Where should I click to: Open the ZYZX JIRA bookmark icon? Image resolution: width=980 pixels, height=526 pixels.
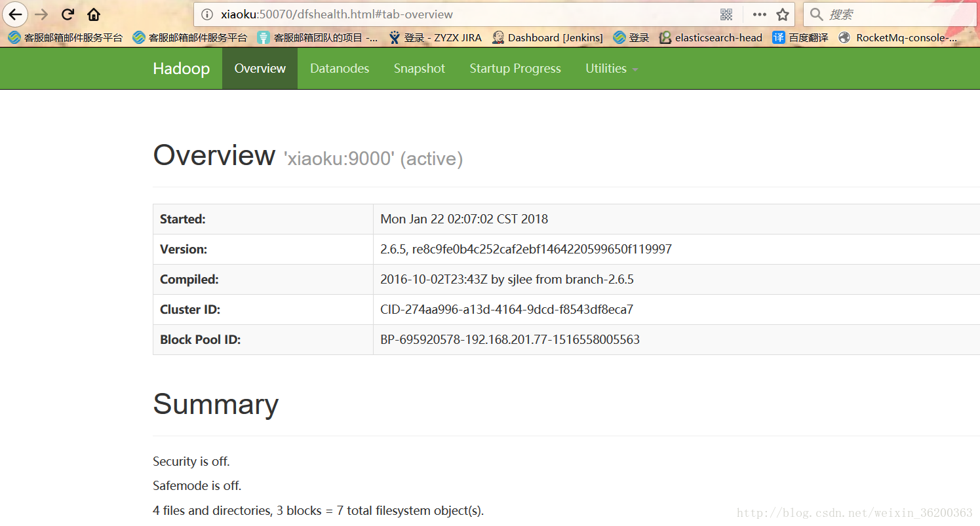[x=394, y=37]
